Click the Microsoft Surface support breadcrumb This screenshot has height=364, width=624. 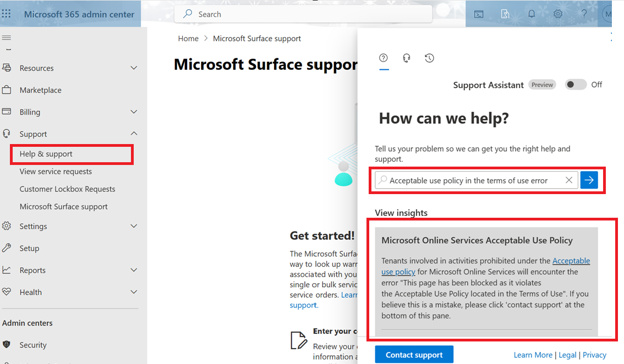pos(256,38)
